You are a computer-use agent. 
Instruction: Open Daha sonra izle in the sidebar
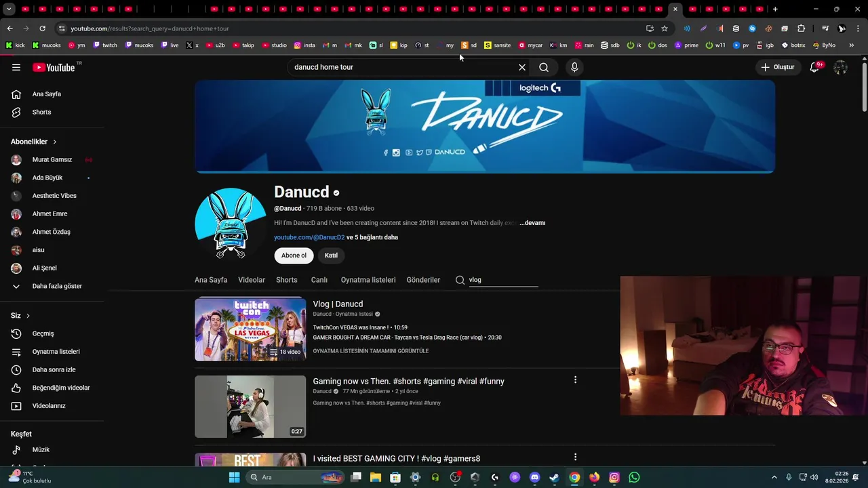point(52,369)
